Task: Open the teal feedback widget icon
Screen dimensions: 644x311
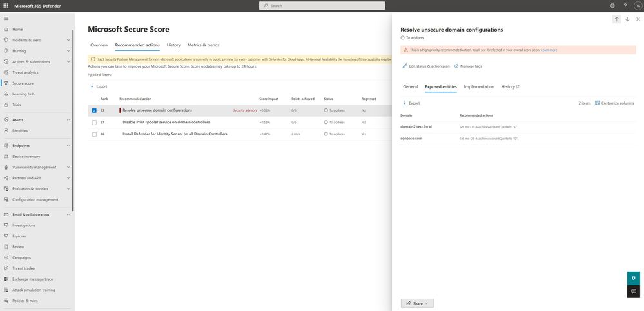Action: pos(634,278)
